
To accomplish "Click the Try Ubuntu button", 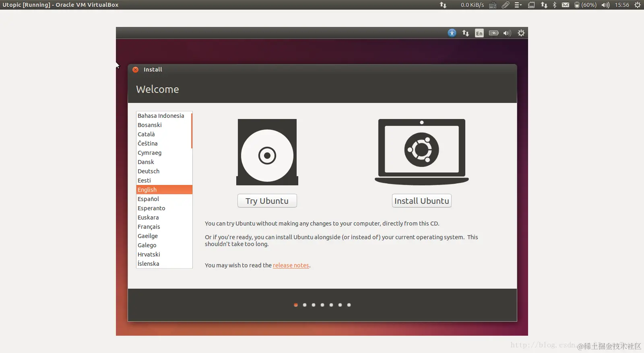I will pos(267,201).
